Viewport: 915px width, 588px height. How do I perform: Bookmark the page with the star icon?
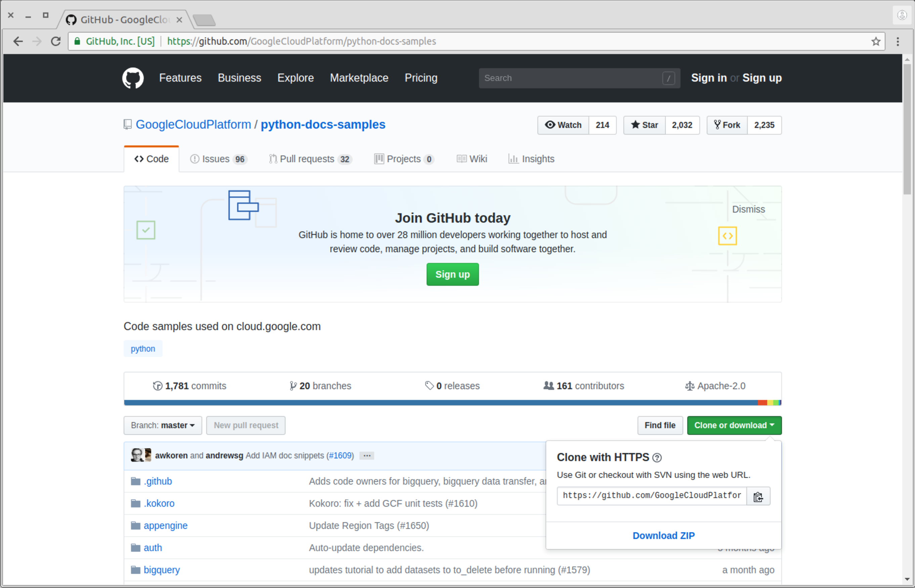coord(875,41)
